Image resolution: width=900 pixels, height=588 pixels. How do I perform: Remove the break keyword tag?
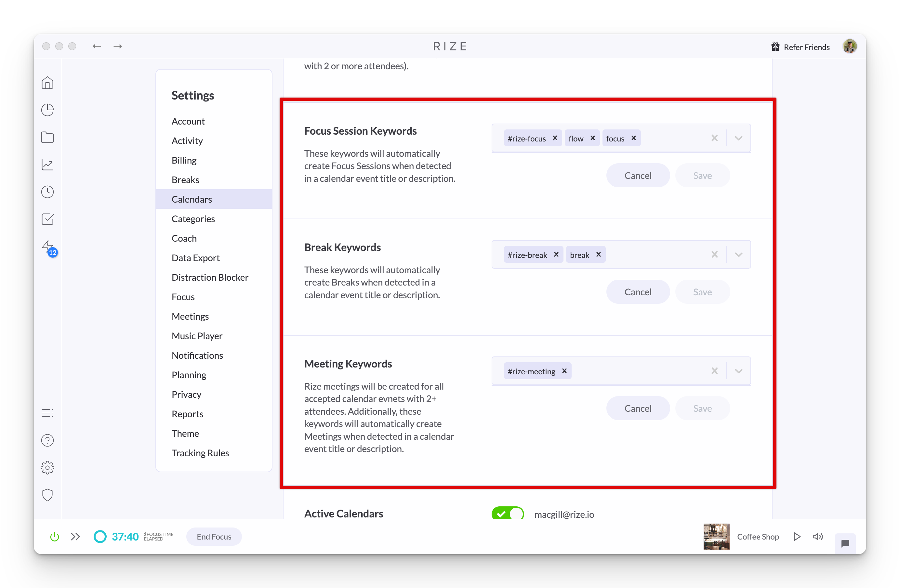pyautogui.click(x=599, y=254)
